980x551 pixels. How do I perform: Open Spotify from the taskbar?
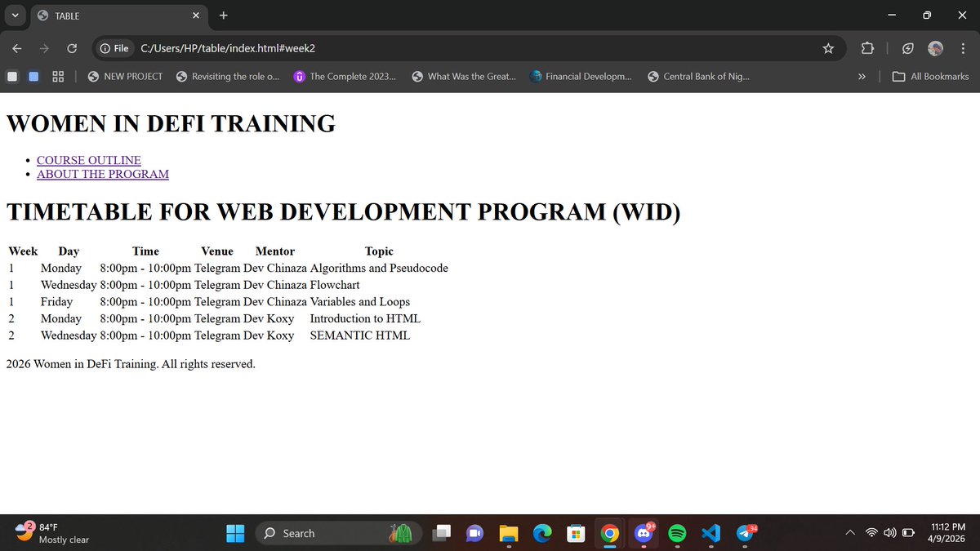(677, 533)
